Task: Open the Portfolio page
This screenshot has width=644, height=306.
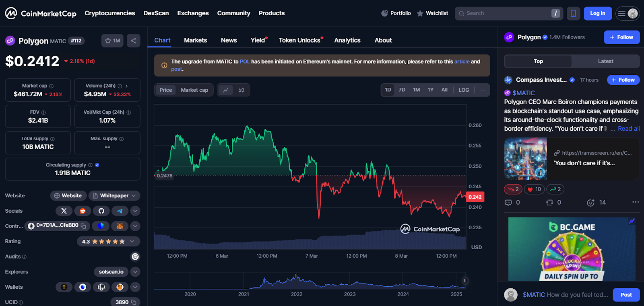Action: pyautogui.click(x=396, y=13)
